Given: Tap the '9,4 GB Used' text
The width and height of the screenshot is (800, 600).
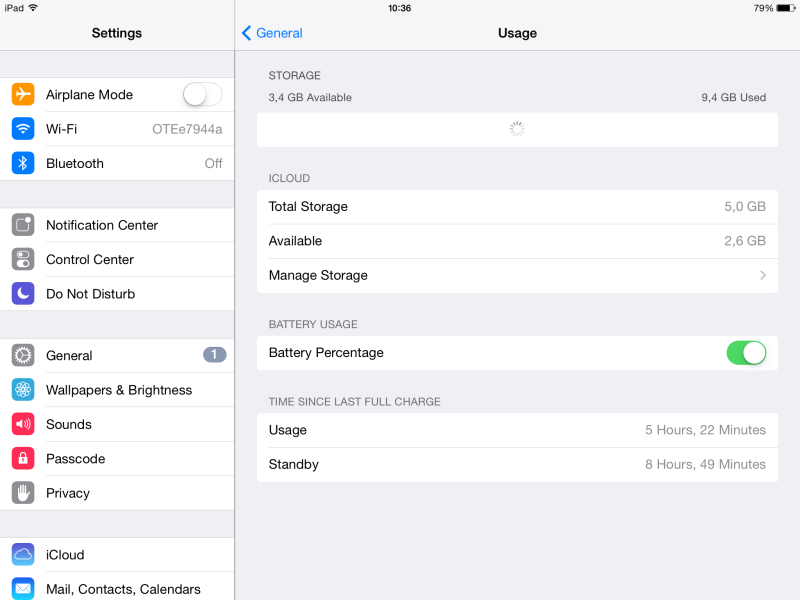Looking at the screenshot, I should [x=733, y=97].
